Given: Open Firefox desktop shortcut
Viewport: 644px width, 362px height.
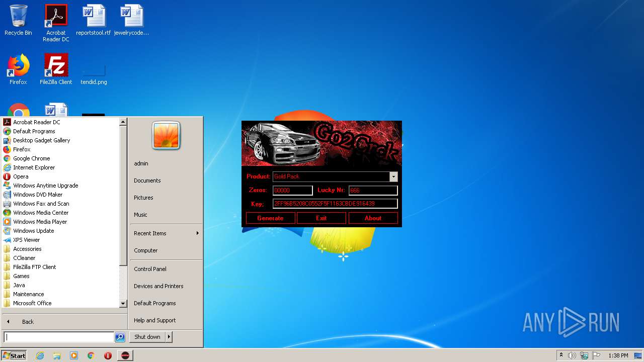Looking at the screenshot, I should pos(18,69).
